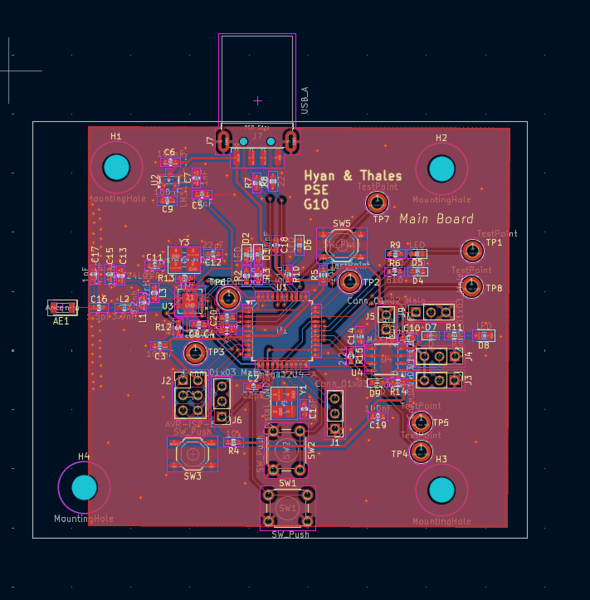Click the 'USB_A' vertical label
The width and height of the screenshot is (590, 600).
click(305, 101)
